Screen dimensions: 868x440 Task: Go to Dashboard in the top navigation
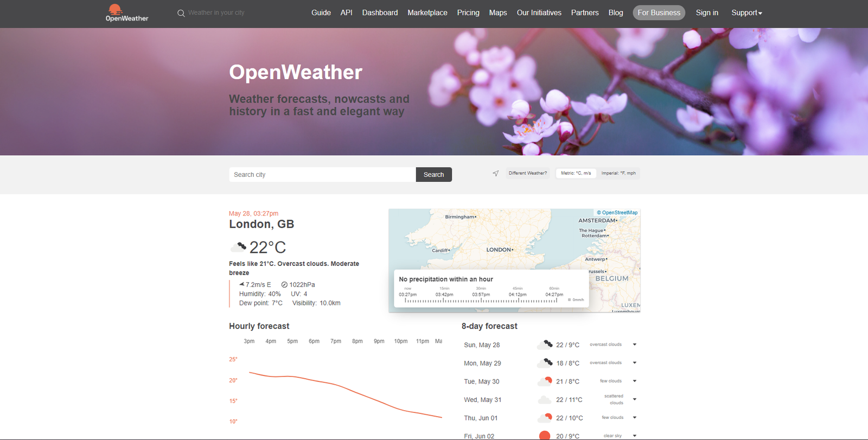coord(380,13)
